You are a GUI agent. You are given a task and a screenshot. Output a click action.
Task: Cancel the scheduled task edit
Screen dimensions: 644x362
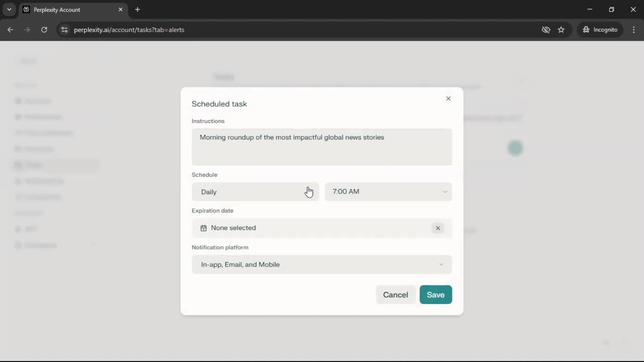395,295
